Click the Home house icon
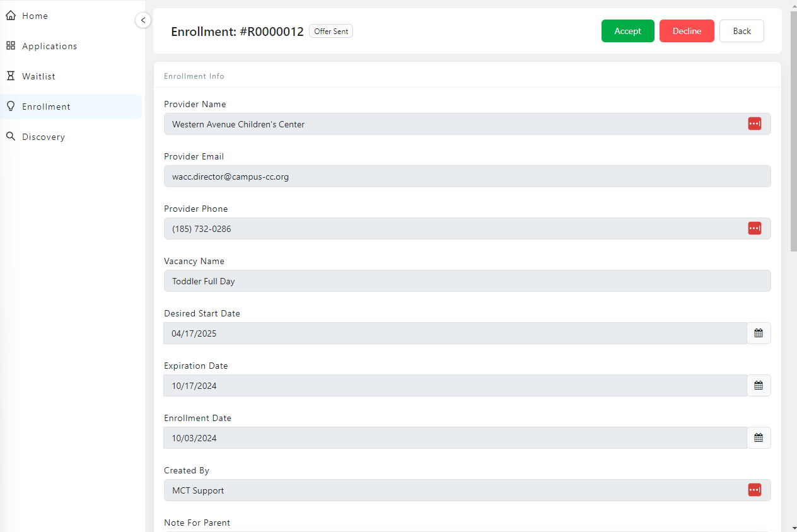The image size is (797, 532). click(10, 15)
